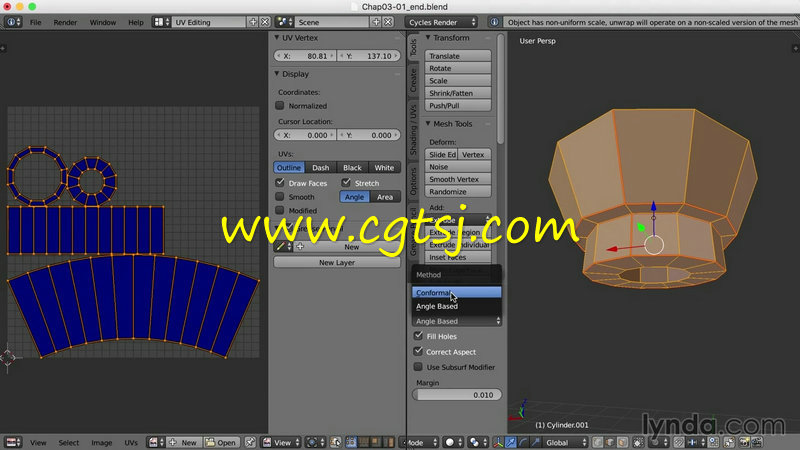Collapse the Display panel
This screenshot has height=450, width=800.
277,74
